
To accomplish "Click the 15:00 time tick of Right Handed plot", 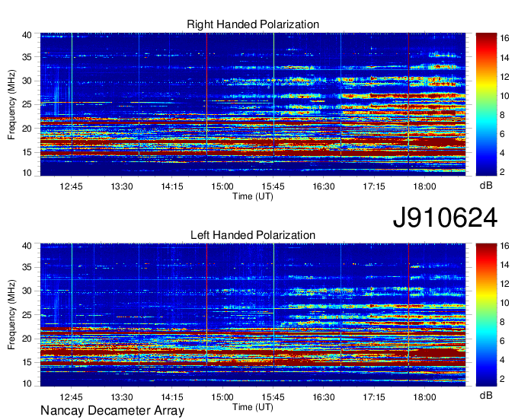I will [222, 186].
